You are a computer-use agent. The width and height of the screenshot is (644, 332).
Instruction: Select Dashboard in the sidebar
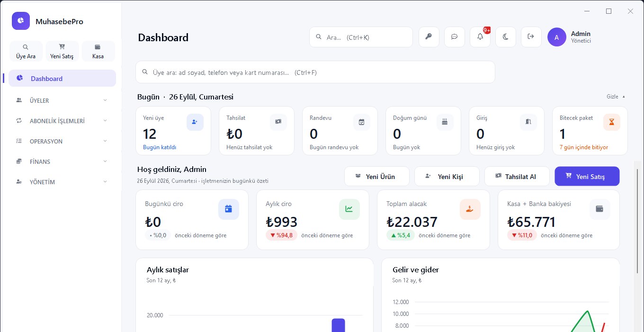(x=62, y=79)
